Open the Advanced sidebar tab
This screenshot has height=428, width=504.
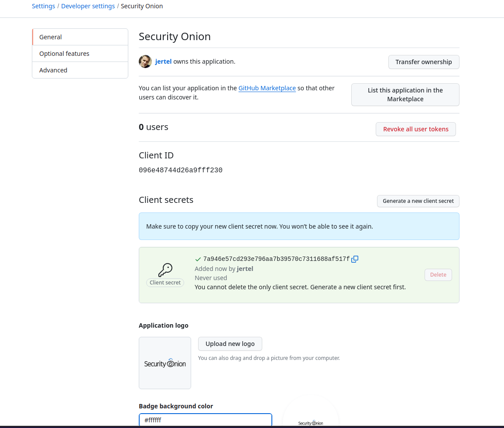pos(80,70)
